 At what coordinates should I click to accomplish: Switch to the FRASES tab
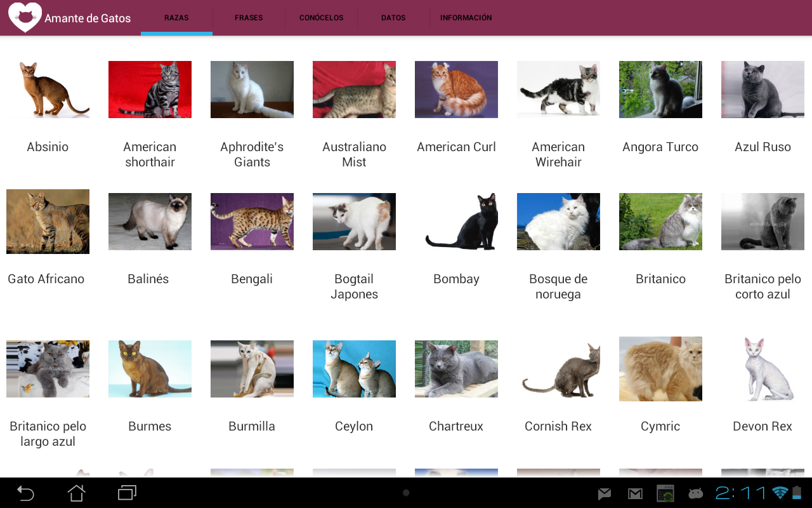click(x=249, y=18)
